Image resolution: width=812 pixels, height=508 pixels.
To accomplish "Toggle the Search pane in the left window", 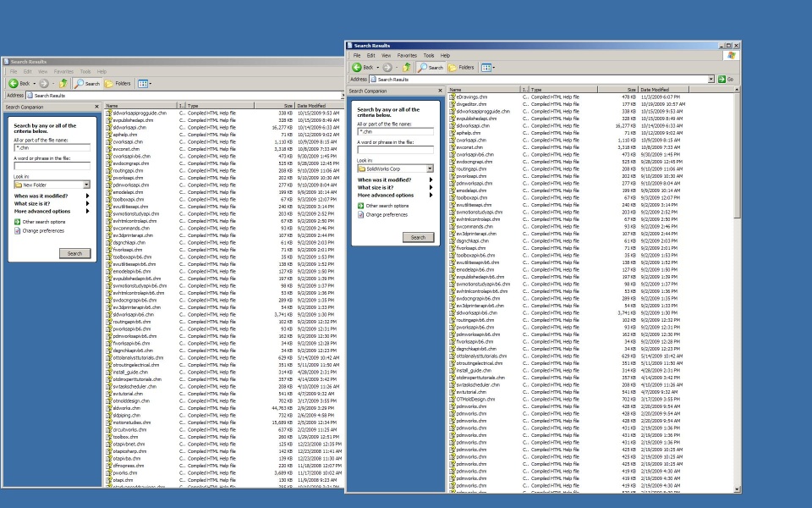I will click(x=87, y=84).
